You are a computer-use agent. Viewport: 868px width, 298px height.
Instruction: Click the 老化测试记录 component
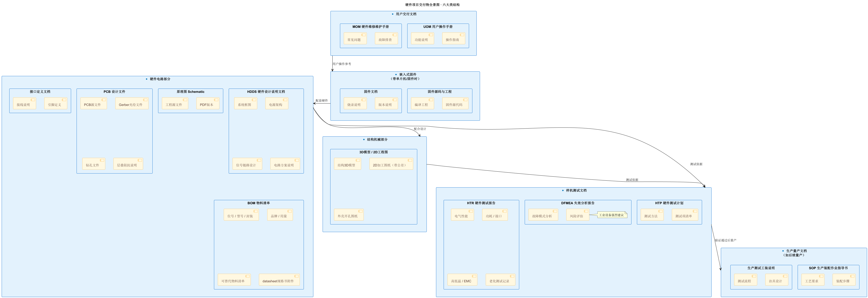click(500, 280)
